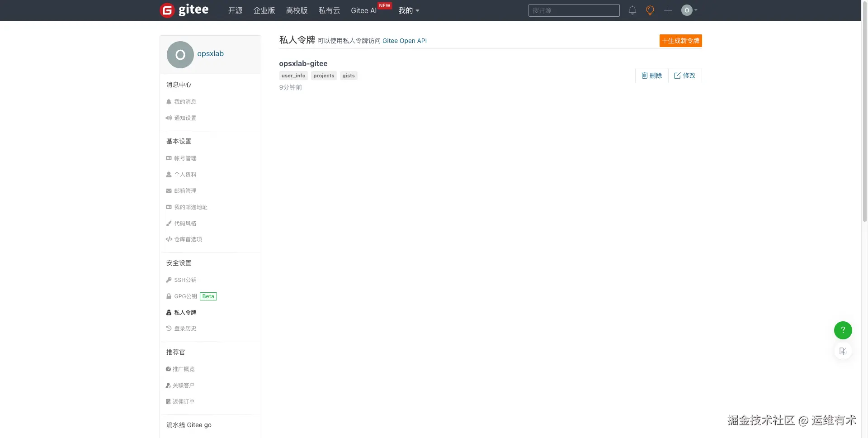Click the floating feedback edit icon

pos(843,351)
